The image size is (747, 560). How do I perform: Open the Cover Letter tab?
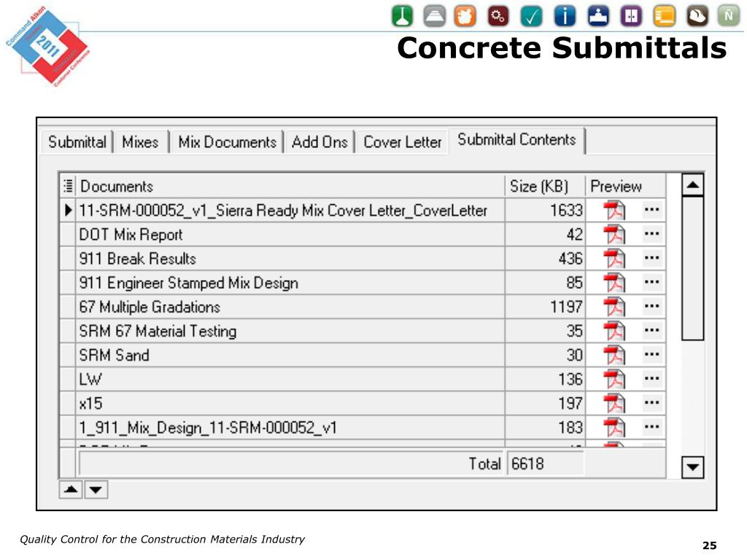(403, 142)
